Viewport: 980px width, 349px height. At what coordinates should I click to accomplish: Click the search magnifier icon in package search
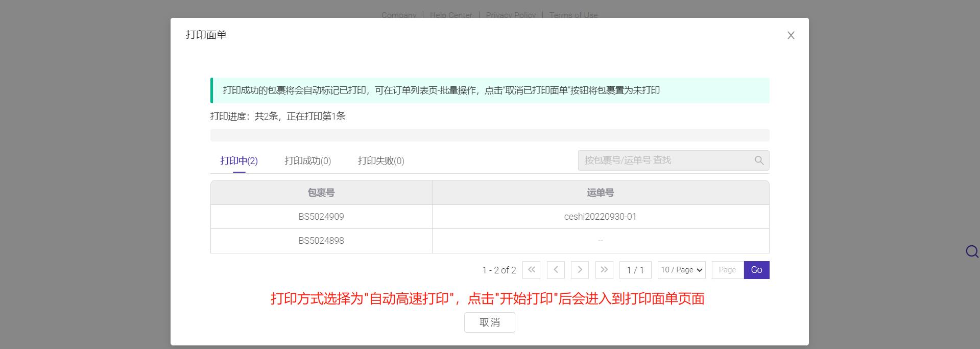coord(759,160)
